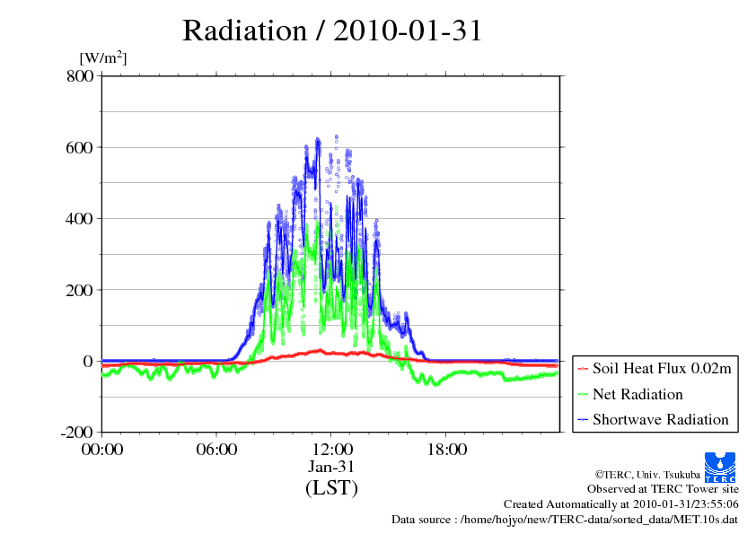Click the '12:00' x-axis label
The image size is (756, 534).
(x=331, y=450)
